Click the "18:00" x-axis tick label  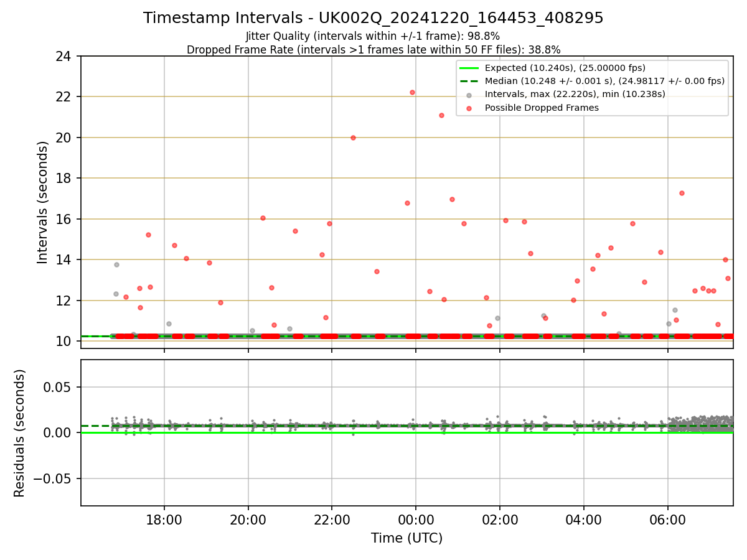[164, 520]
